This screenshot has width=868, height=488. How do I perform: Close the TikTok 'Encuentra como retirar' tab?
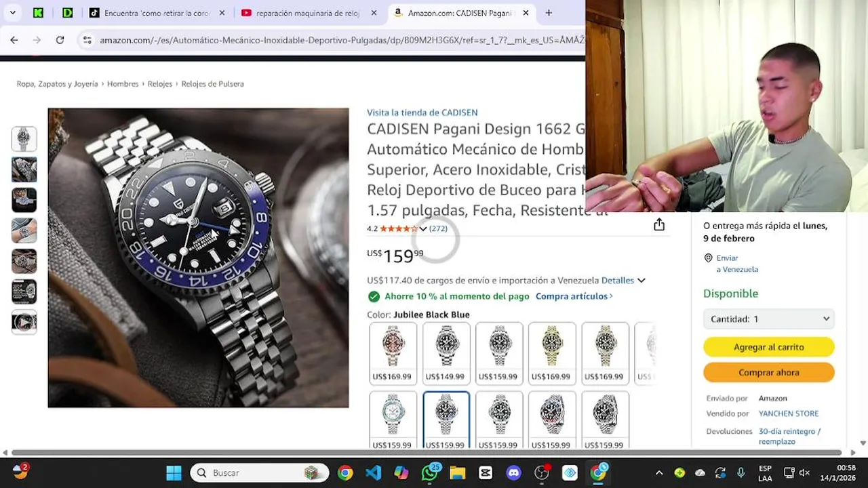(x=221, y=13)
